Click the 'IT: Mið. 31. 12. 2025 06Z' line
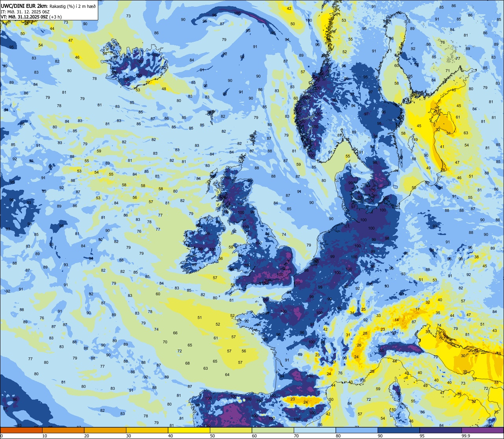Viewport: 504px width, 439px height. pyautogui.click(x=26, y=11)
